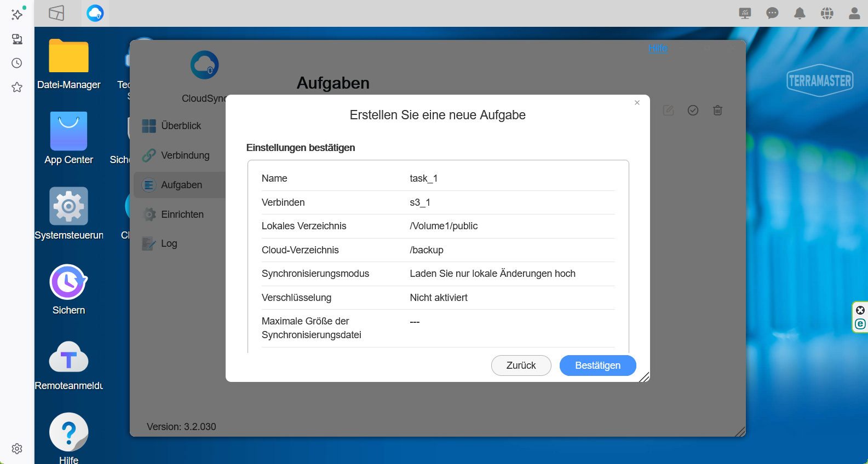Confirm the new task with Bestätigen
Viewport: 868px width, 464px height.
[597, 366]
